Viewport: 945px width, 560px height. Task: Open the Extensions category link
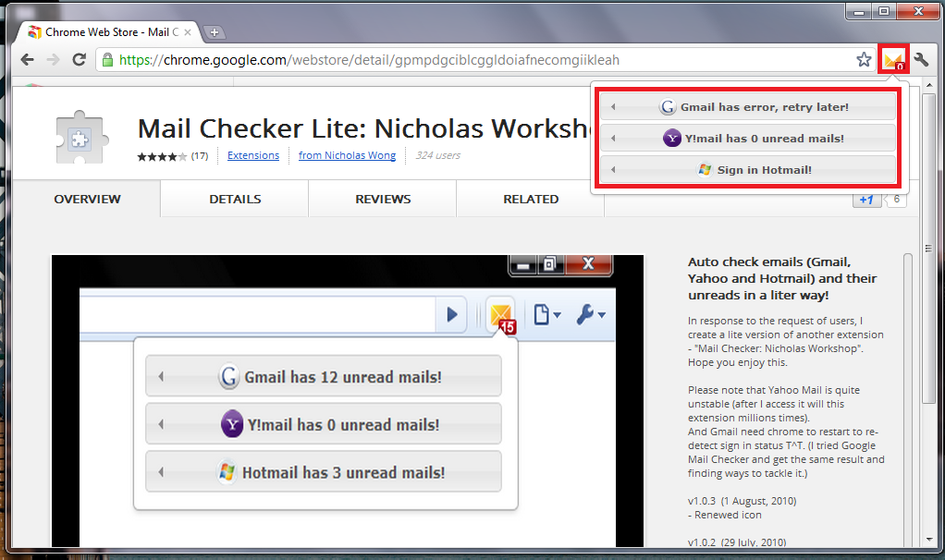[253, 155]
